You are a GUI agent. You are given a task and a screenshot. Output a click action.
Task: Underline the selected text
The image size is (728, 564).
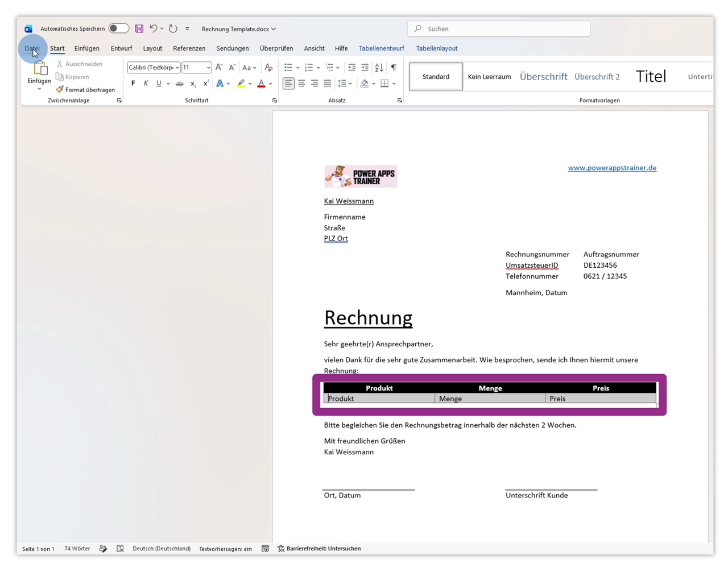point(159,84)
